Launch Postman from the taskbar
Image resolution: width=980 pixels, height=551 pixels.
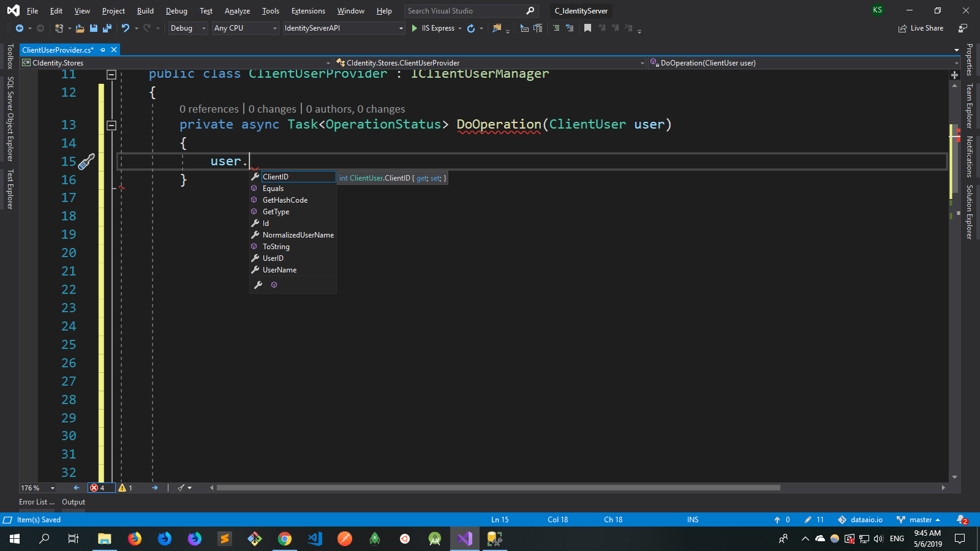click(x=345, y=539)
